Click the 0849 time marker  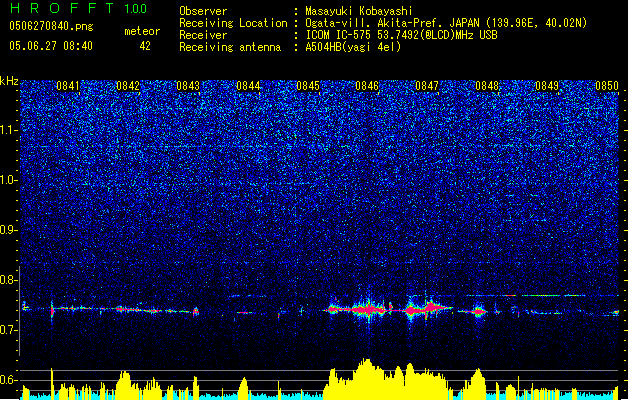[x=547, y=86]
